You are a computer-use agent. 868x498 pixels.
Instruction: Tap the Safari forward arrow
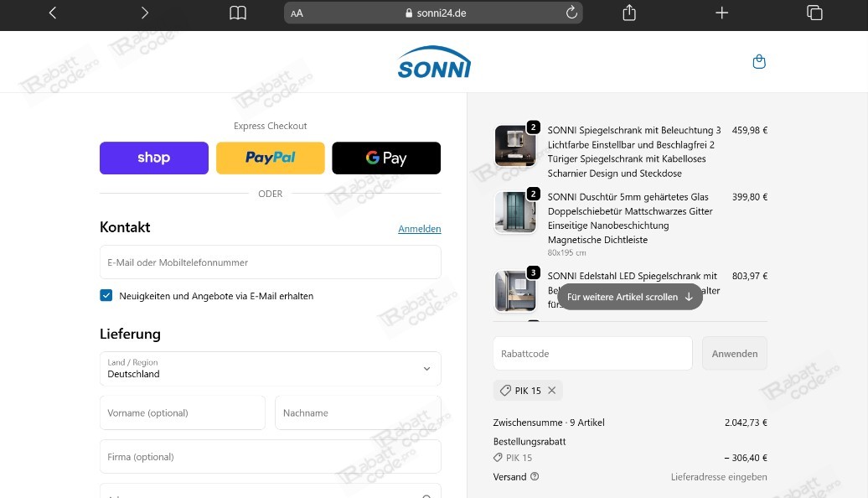(x=145, y=13)
